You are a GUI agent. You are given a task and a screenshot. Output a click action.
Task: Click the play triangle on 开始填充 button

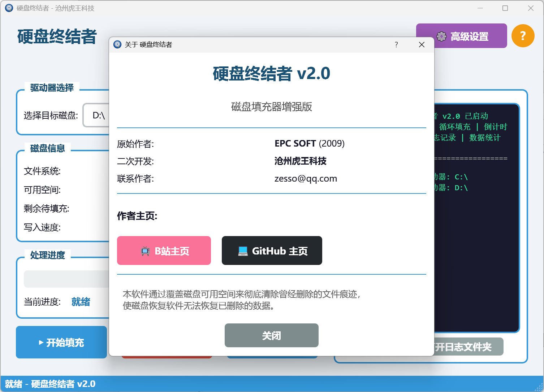[x=41, y=342]
